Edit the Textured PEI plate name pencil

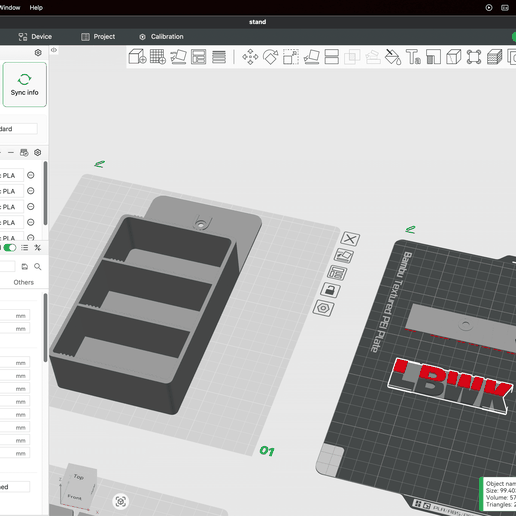[410, 229]
